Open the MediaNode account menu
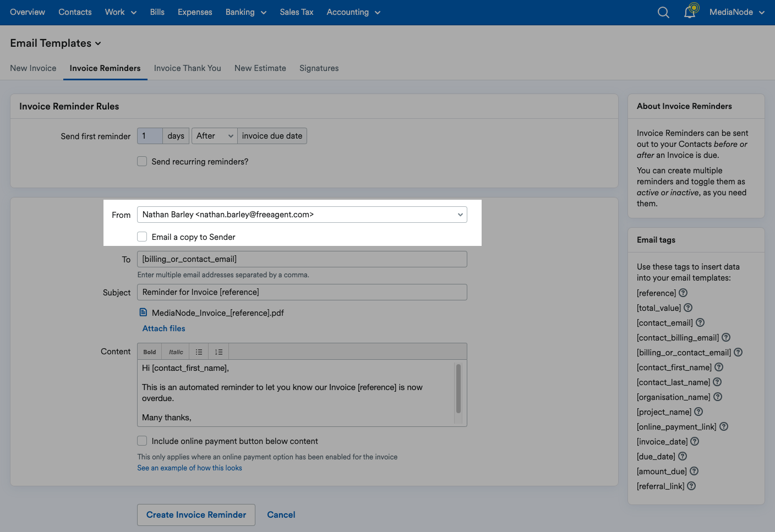775x532 pixels. click(737, 12)
